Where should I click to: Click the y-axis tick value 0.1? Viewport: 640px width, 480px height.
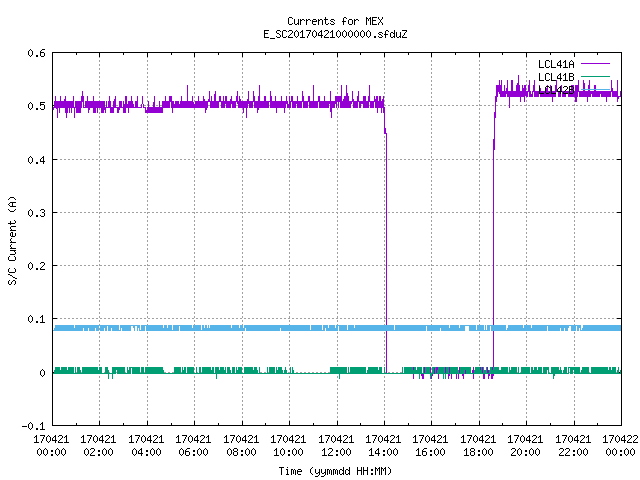36,319
